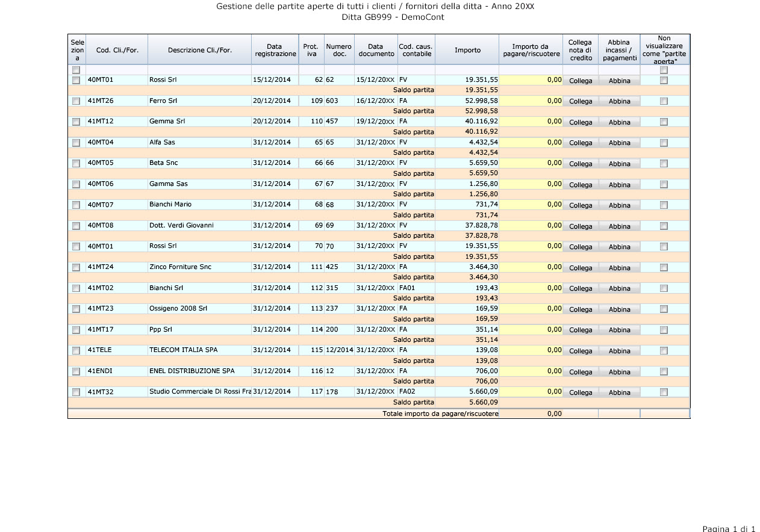Mark Beta Snc row as selected

coord(76,164)
